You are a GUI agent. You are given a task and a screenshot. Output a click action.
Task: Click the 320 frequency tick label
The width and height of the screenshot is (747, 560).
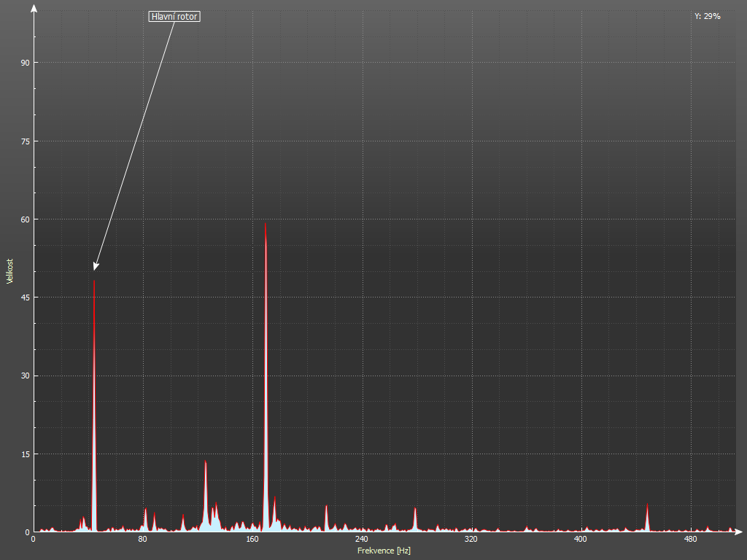(471, 540)
